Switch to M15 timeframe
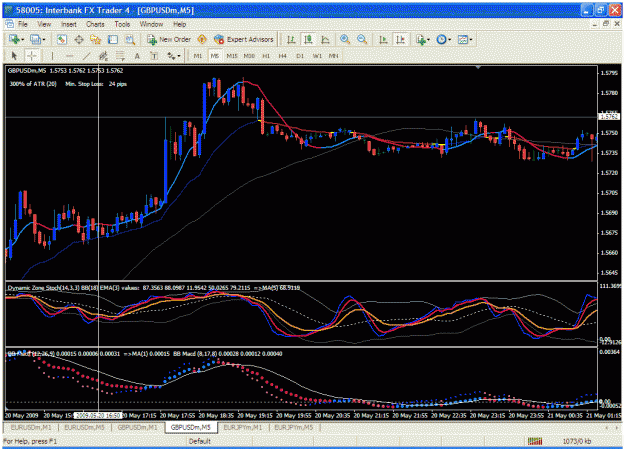This screenshot has width=625, height=449. [232, 56]
